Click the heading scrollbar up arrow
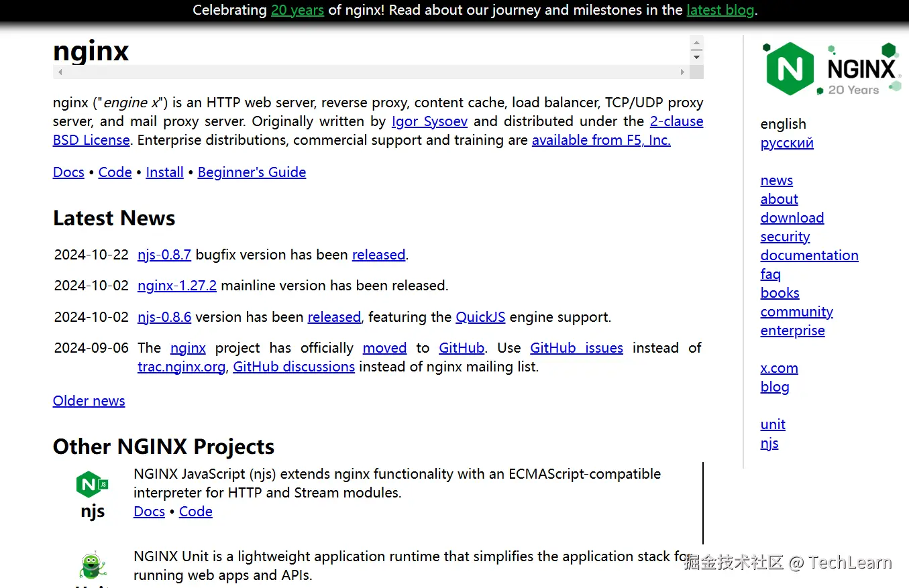909x588 pixels. click(x=696, y=44)
